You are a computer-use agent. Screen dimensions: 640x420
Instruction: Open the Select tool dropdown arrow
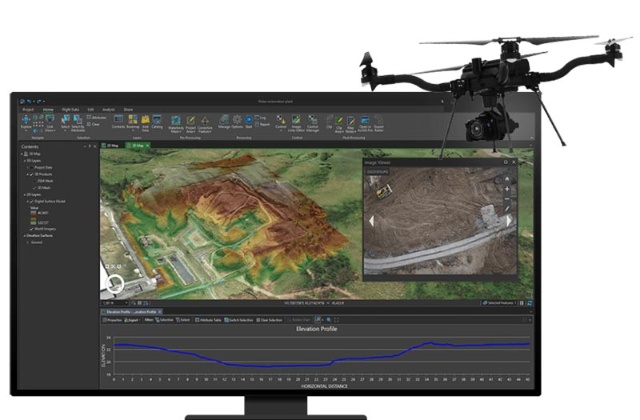(x=65, y=131)
